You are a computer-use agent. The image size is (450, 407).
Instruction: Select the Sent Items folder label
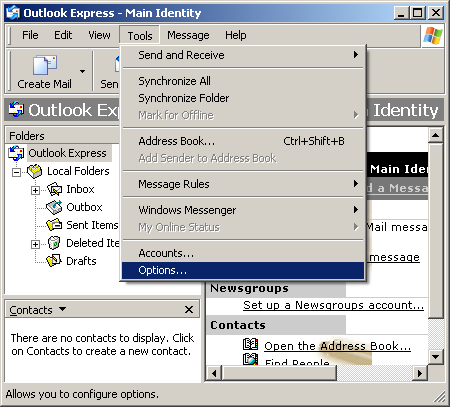click(x=92, y=225)
